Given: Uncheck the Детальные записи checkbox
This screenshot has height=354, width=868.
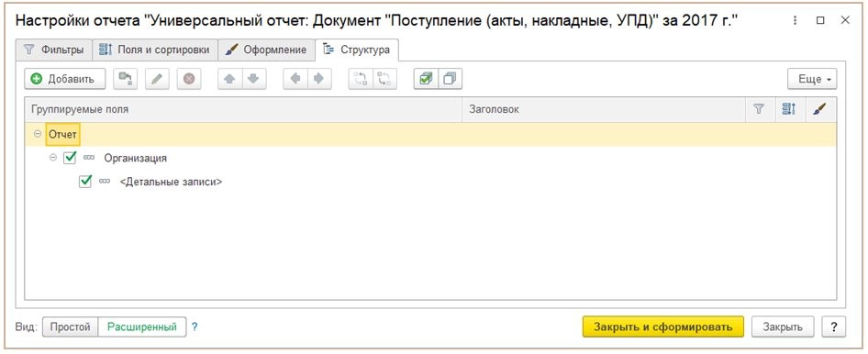Looking at the screenshot, I should (x=85, y=181).
